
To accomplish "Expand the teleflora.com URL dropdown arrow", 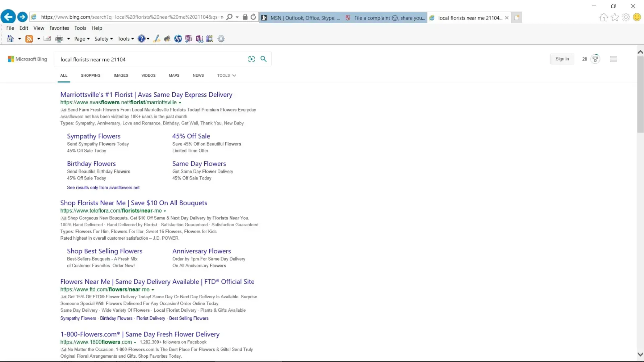I will [x=165, y=211].
